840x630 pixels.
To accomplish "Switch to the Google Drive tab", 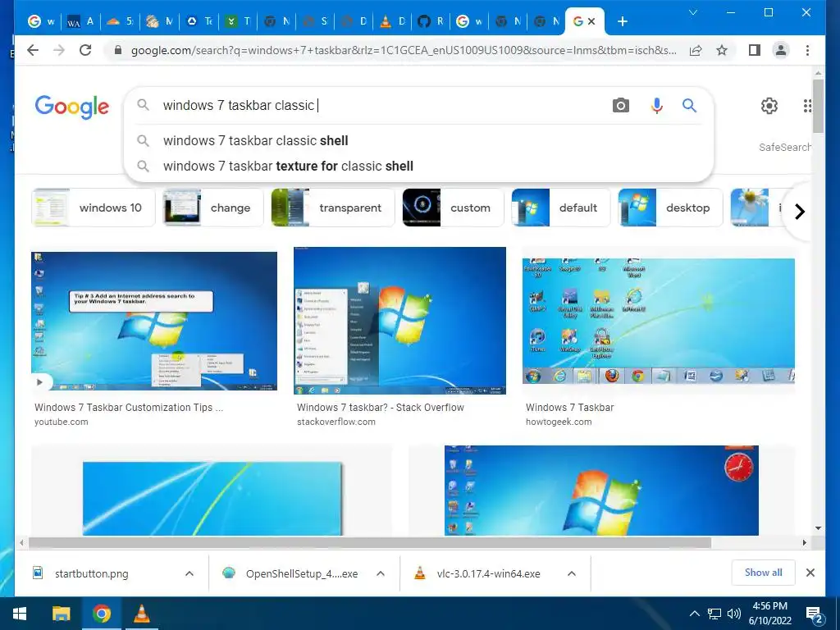I will (x=199, y=21).
